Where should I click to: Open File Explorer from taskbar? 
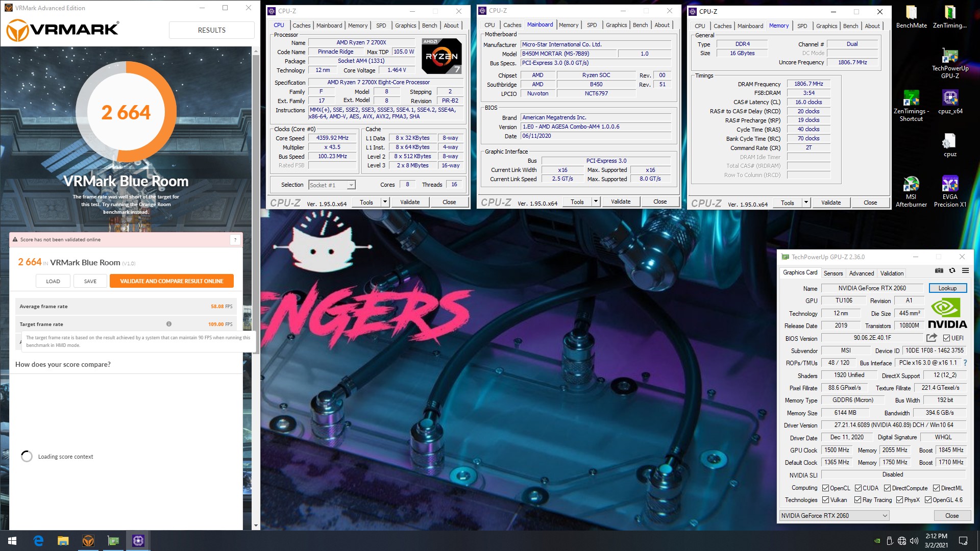[x=63, y=541]
